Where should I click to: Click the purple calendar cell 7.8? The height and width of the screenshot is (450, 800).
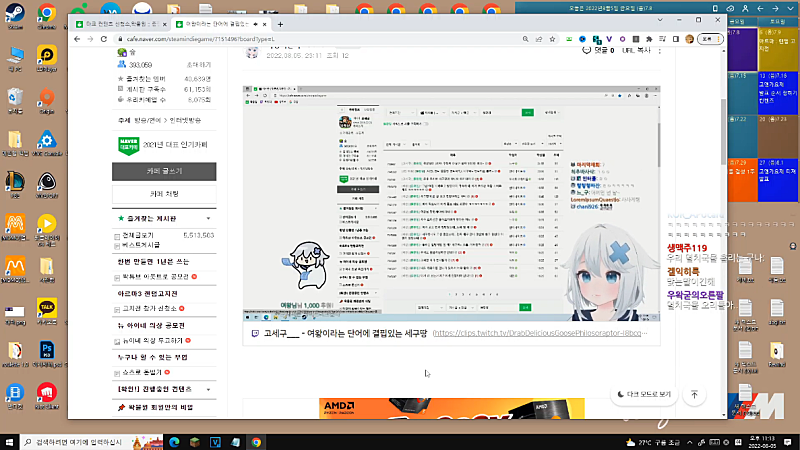[x=742, y=49]
